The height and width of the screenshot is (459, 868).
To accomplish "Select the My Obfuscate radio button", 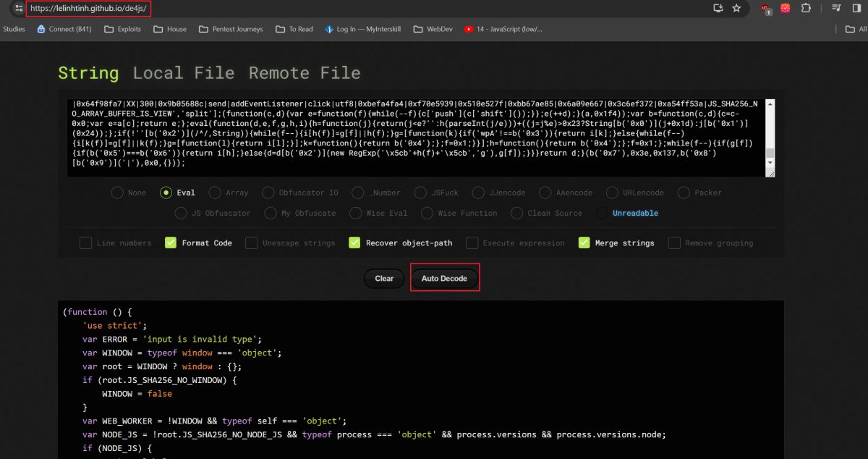I will tap(271, 213).
